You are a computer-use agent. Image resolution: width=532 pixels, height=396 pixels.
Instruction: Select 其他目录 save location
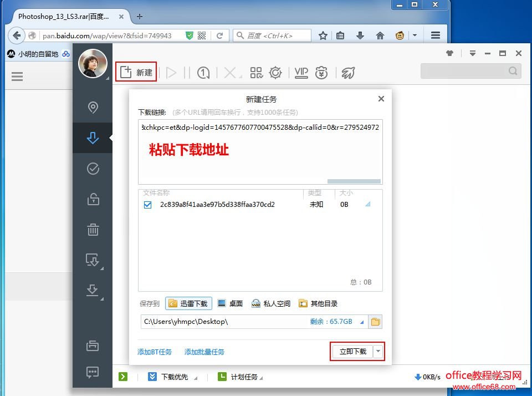pos(318,303)
